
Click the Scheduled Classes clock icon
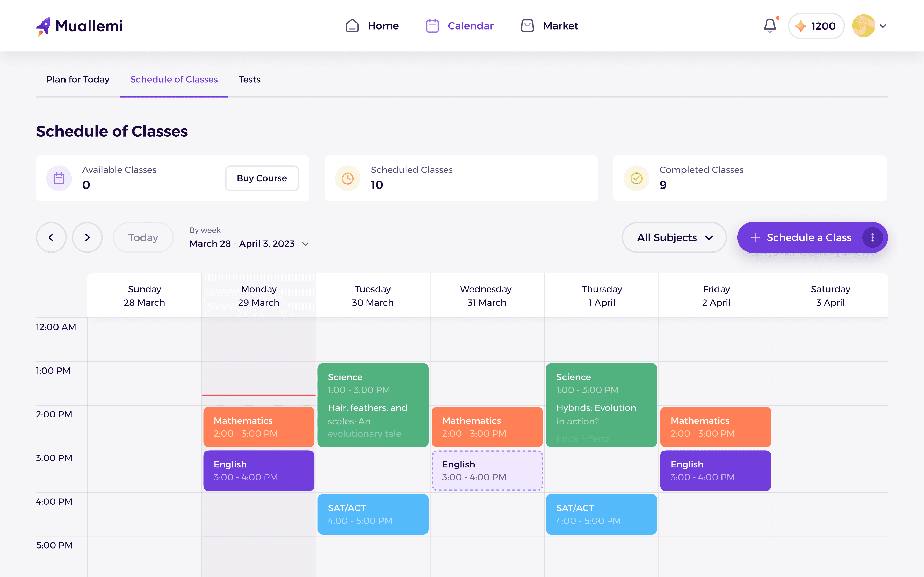[x=348, y=178]
